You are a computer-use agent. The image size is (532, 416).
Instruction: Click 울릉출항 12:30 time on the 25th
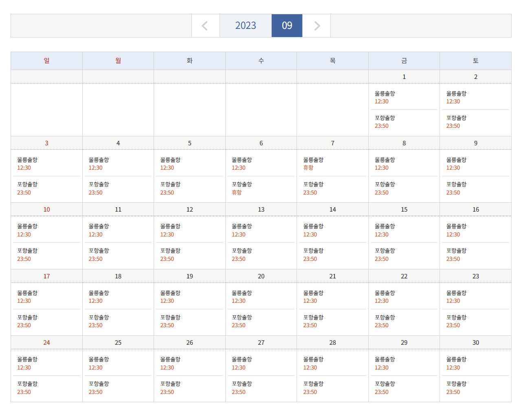(x=96, y=368)
